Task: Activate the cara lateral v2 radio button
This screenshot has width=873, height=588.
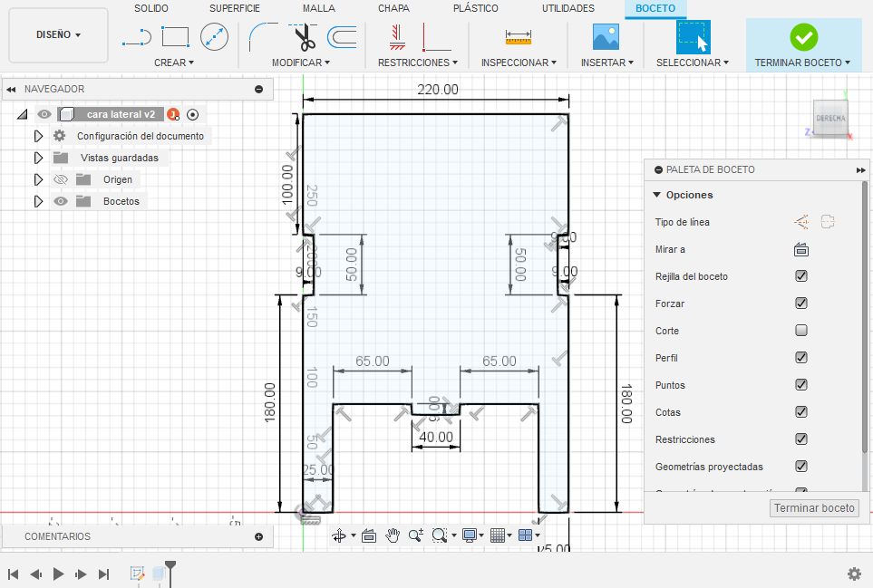Action: tap(192, 114)
